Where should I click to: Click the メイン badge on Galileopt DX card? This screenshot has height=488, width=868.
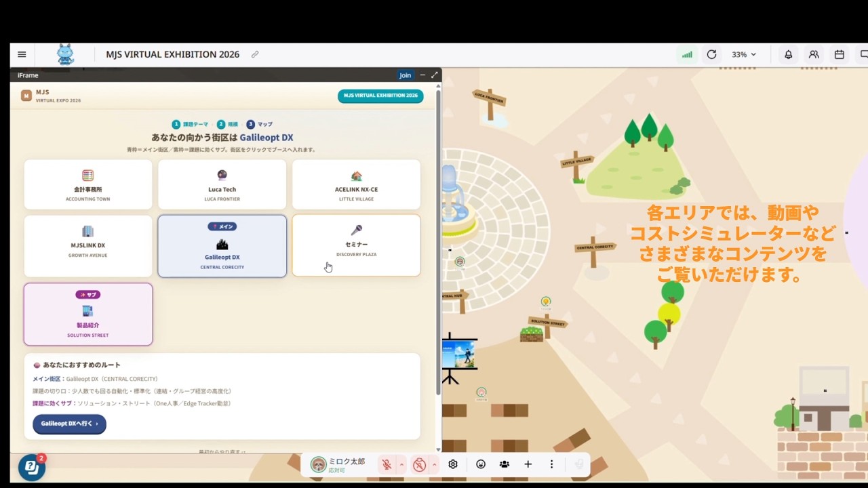(x=222, y=226)
